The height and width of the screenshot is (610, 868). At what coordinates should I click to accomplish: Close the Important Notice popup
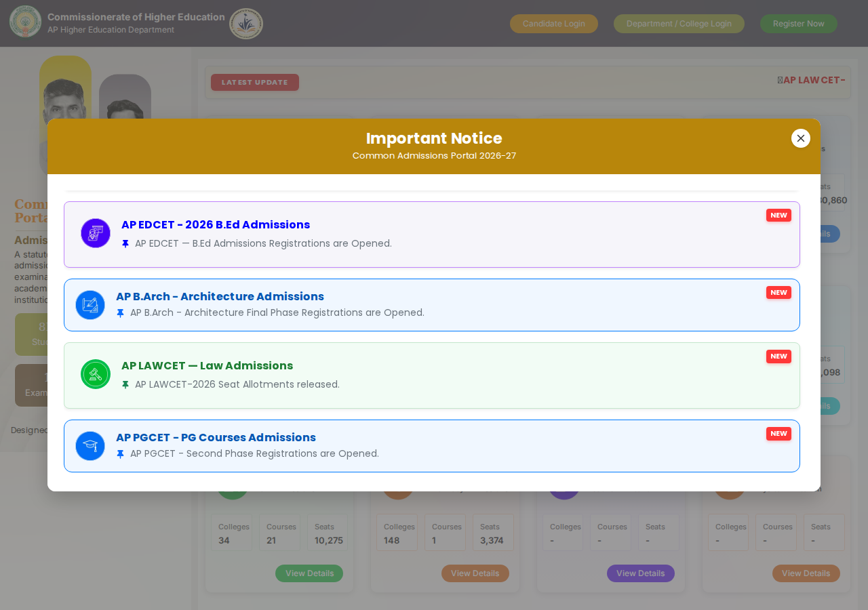[x=801, y=138]
